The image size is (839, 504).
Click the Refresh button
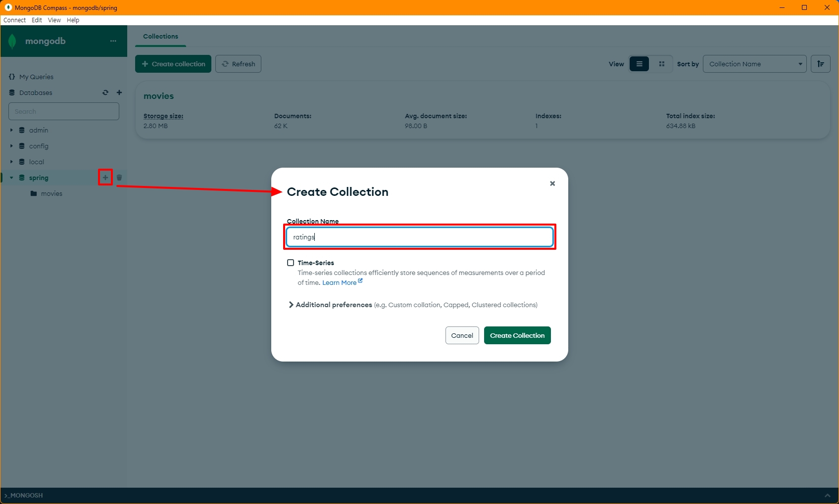pos(238,64)
